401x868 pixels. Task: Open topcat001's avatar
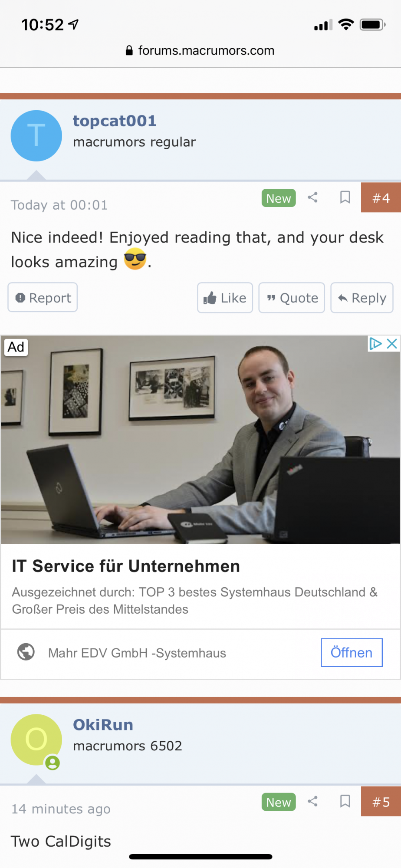tap(36, 135)
